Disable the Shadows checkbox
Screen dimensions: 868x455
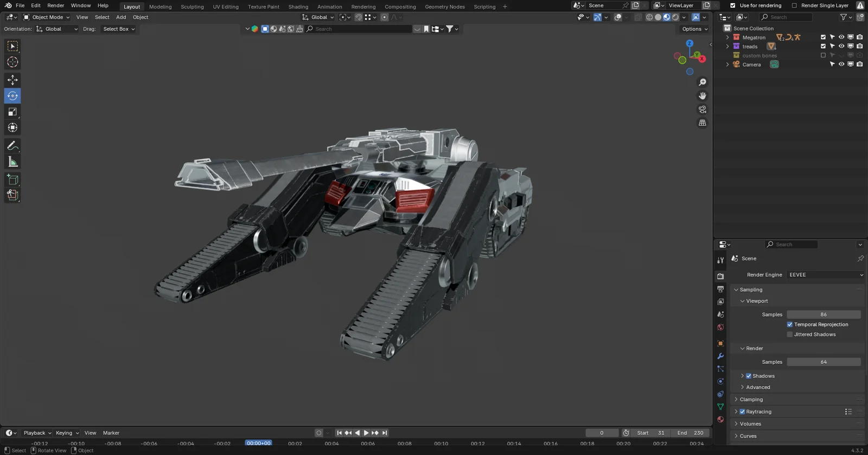tap(749, 376)
